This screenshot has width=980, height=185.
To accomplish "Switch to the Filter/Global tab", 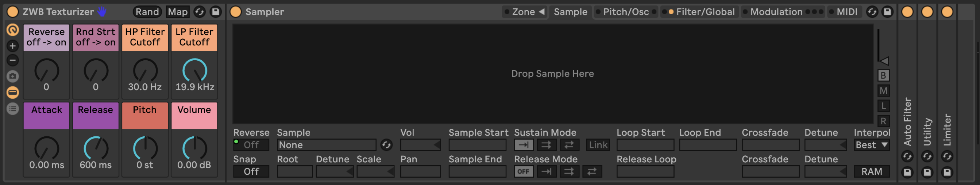I will [705, 12].
